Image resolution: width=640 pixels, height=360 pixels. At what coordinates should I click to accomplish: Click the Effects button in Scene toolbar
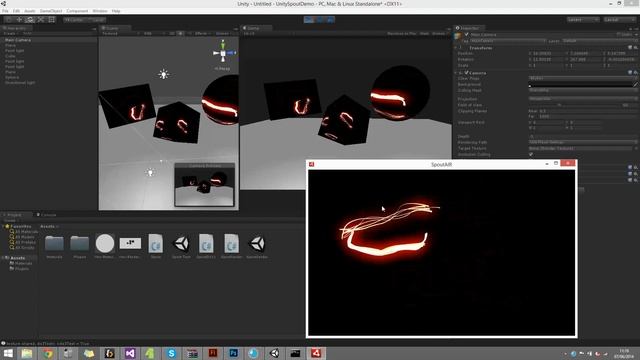[x=202, y=33]
